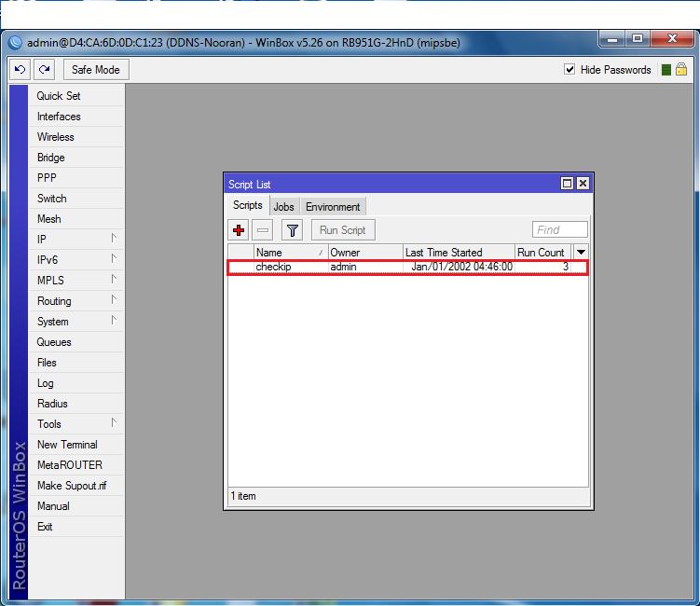Viewport: 700px width, 606px height.
Task: Open the filter funnel in Script List
Action: point(293,230)
